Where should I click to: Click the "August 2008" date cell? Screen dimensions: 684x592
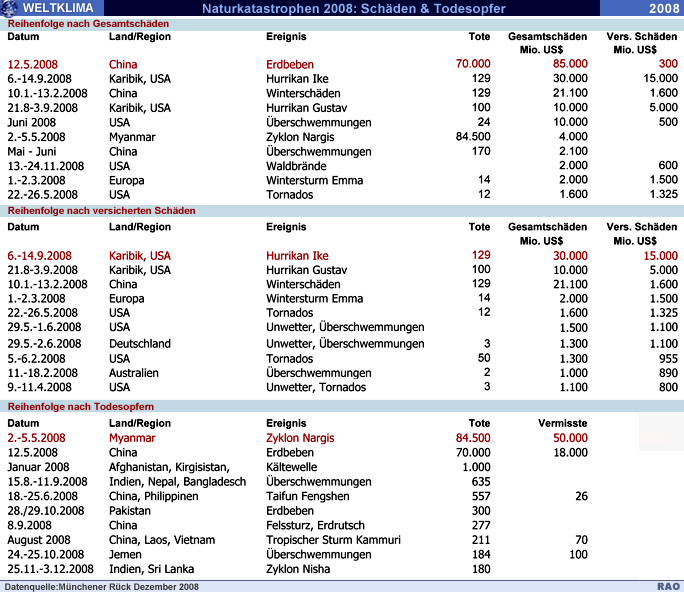coord(39,540)
